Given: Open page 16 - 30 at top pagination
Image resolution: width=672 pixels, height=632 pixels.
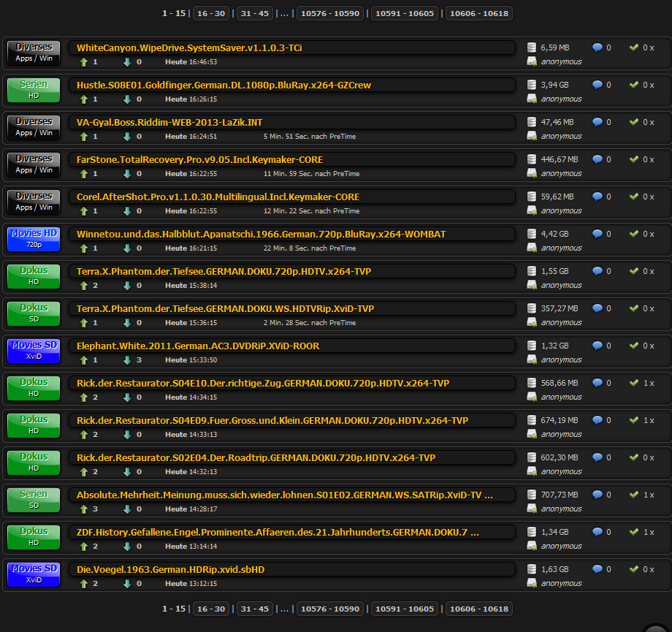Looking at the screenshot, I should pyautogui.click(x=211, y=13).
